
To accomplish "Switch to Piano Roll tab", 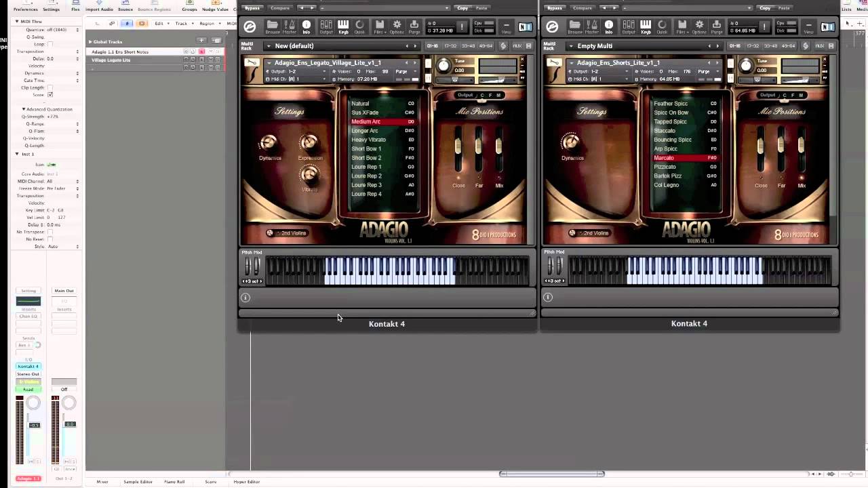I will (174, 482).
